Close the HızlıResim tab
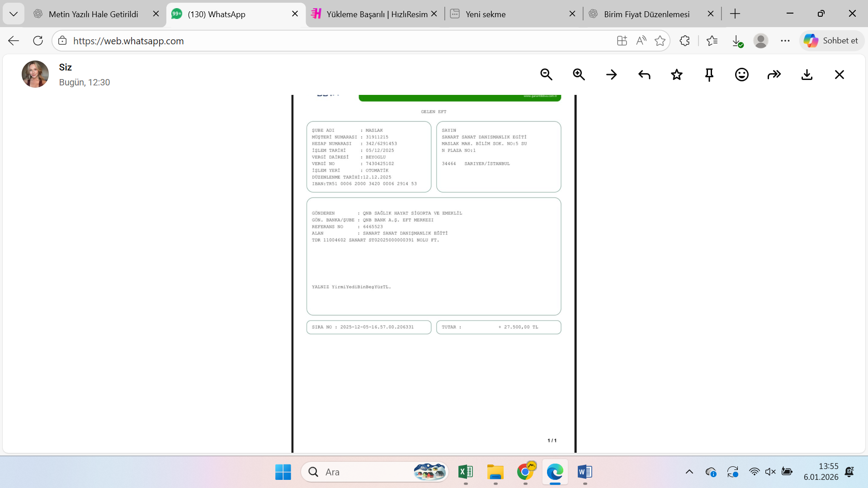868x488 pixels. (x=434, y=14)
